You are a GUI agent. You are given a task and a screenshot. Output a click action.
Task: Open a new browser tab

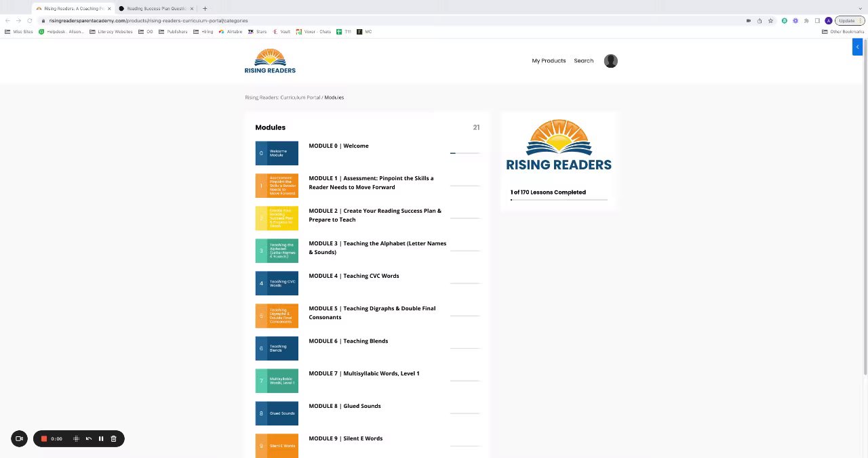(205, 8)
